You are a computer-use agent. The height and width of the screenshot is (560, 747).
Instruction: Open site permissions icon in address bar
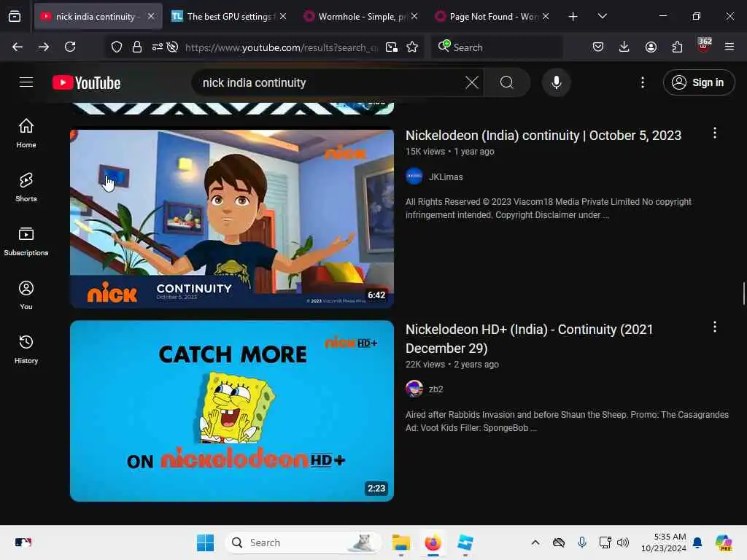(x=158, y=47)
